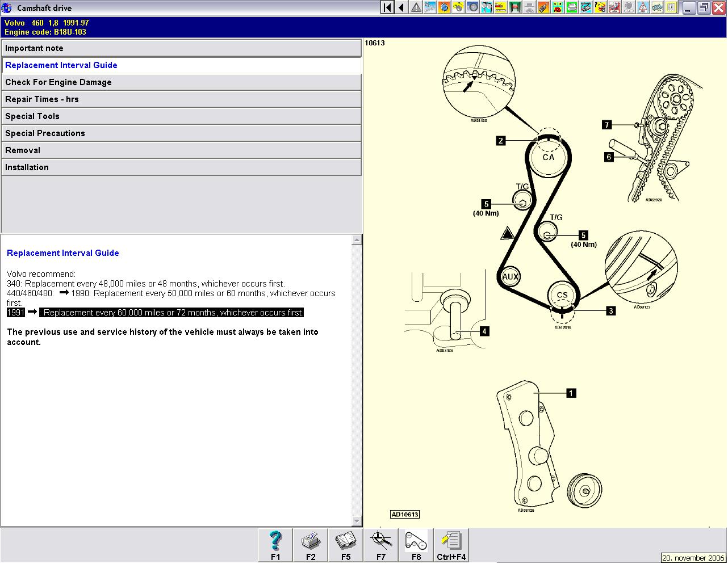
Task: Click the blue 'Replacement Interval Guide' heading
Action: pos(63,253)
